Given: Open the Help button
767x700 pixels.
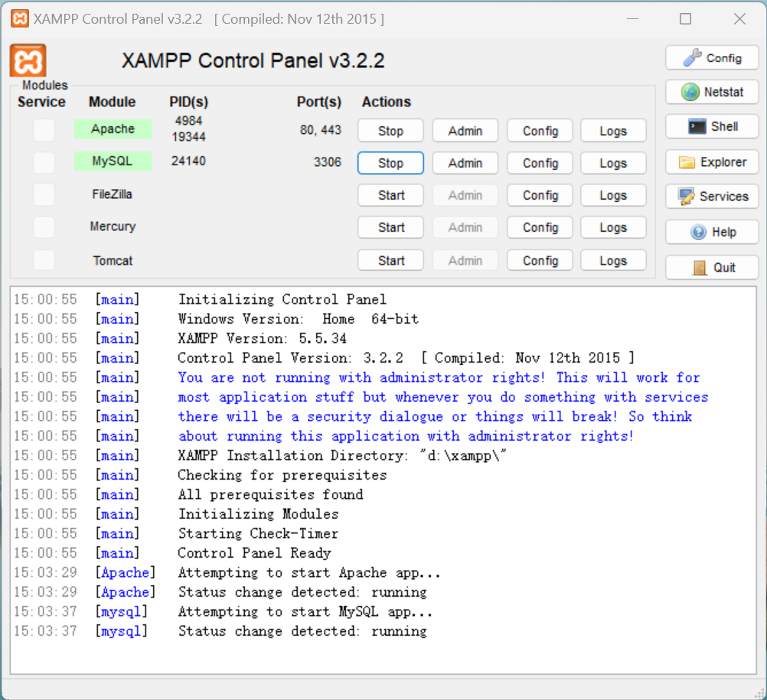Looking at the screenshot, I should coord(712,232).
